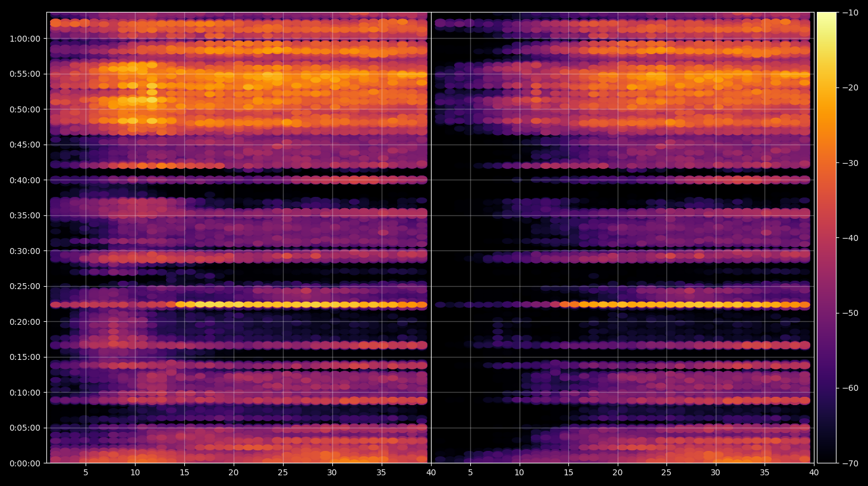
Task: Click the vertical colorbar gradient strip
Action: tap(826, 237)
